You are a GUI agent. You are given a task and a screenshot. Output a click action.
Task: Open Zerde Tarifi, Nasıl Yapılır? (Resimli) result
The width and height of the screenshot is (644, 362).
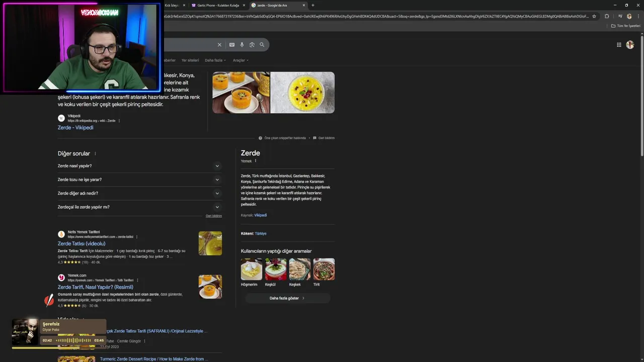96,287
